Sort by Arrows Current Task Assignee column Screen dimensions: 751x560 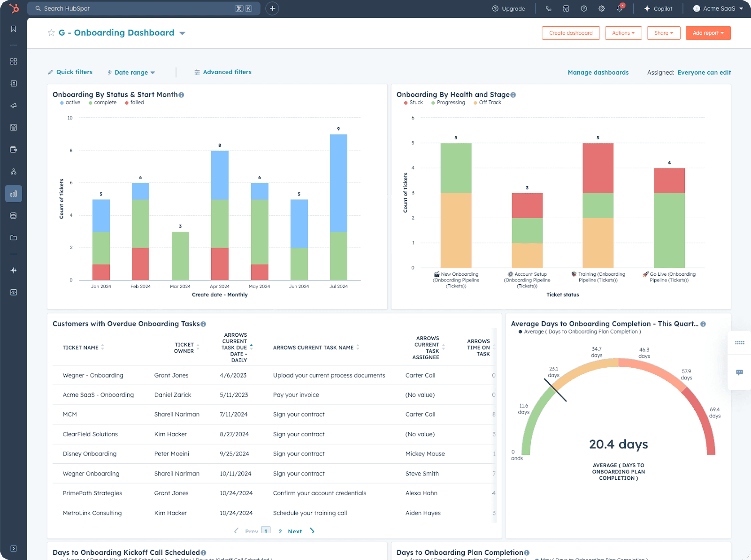(x=428, y=348)
